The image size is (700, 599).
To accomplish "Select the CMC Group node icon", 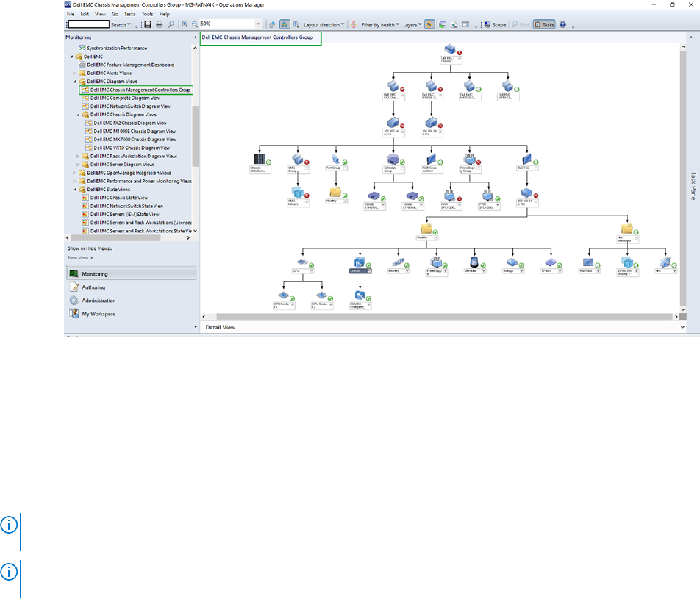I will click(297, 159).
